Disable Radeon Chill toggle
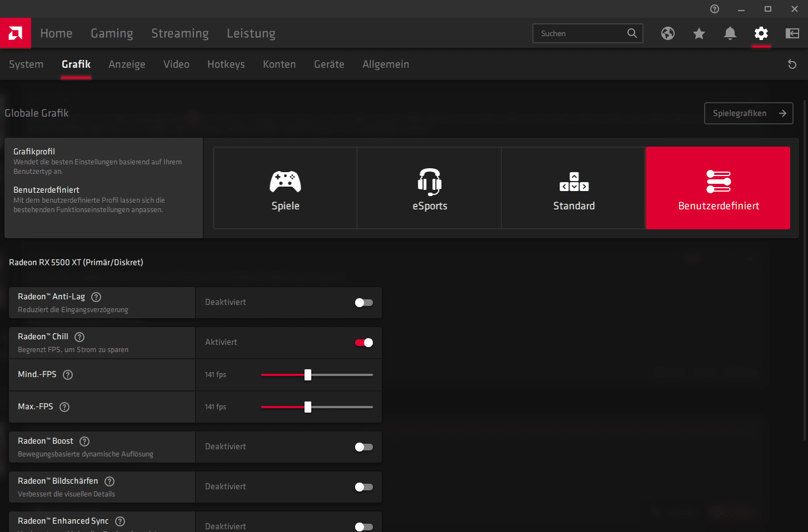 point(364,343)
